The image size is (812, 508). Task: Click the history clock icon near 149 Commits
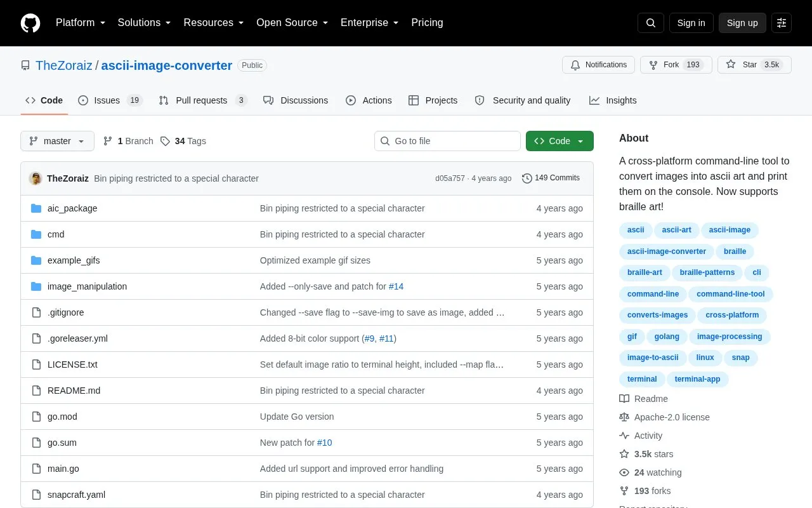[x=527, y=178]
